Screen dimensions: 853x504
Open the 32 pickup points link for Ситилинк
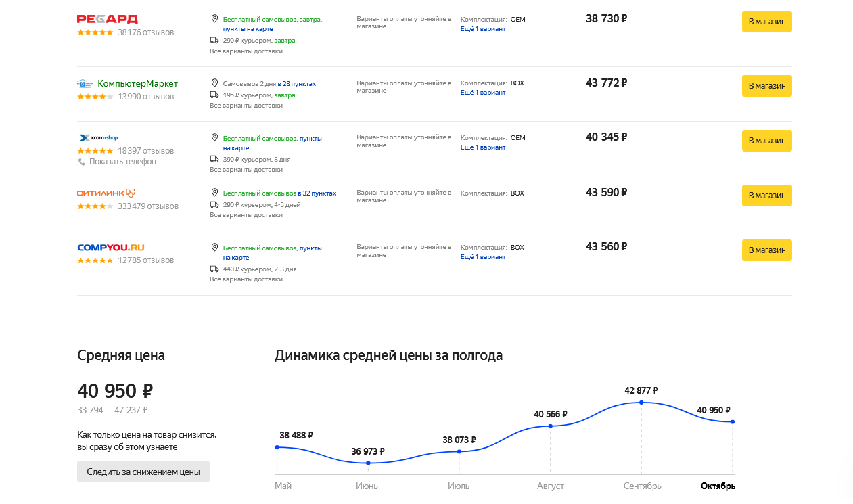point(317,193)
